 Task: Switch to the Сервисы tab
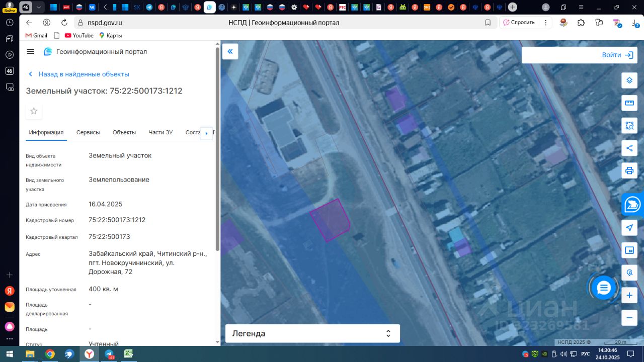coord(88,132)
